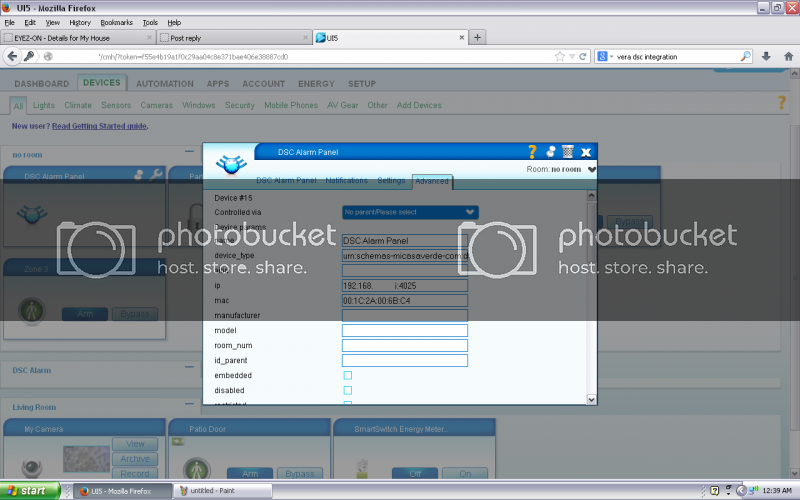This screenshot has width=800, height=500.
Task: Collapse the no room section
Action: (x=189, y=152)
